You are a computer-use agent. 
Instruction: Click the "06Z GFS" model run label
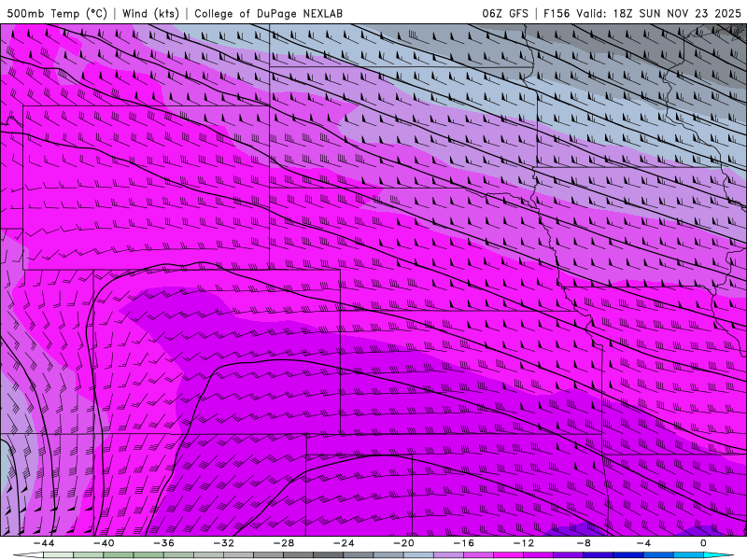(x=505, y=13)
